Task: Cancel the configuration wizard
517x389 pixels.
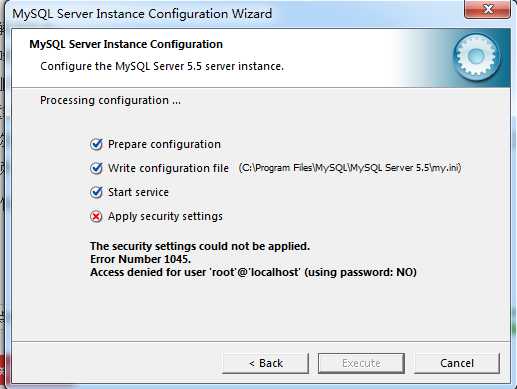Action: [x=457, y=363]
